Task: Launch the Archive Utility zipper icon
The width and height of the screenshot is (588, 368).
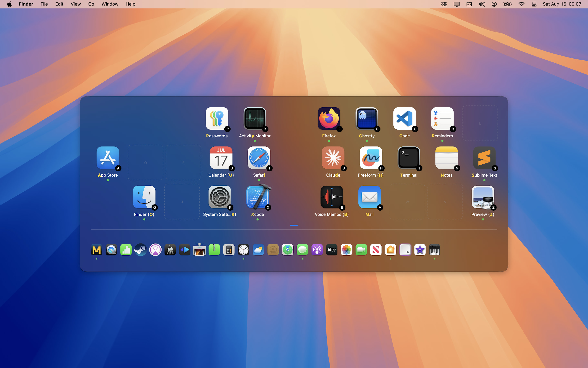Action: click(x=214, y=250)
